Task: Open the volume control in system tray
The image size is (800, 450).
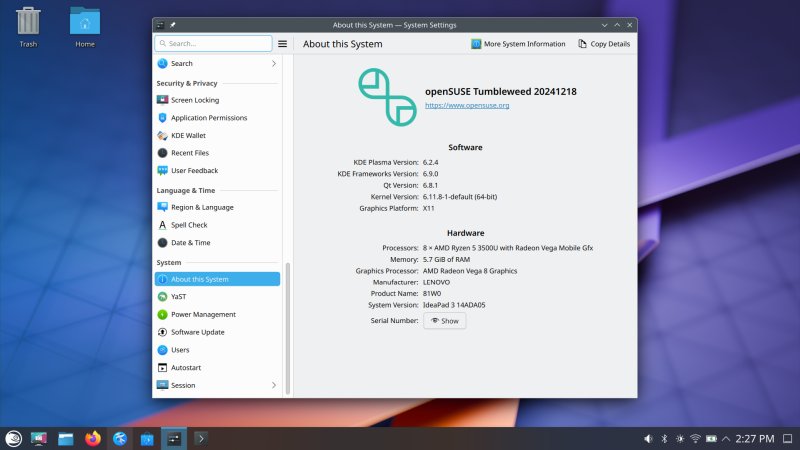Action: [648, 439]
